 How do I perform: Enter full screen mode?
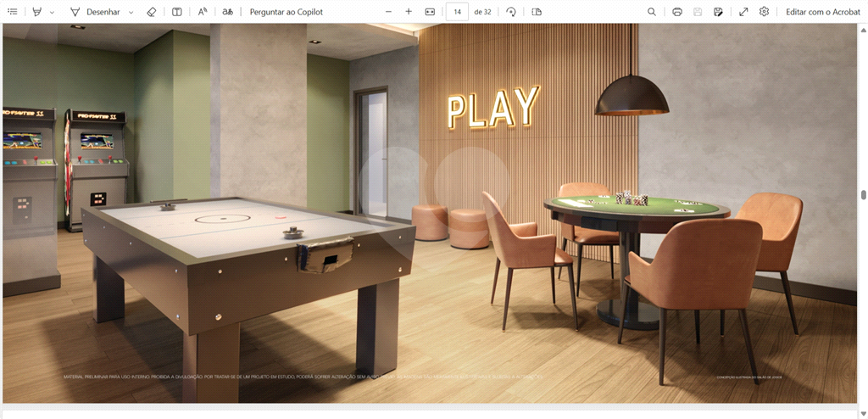[x=743, y=12]
